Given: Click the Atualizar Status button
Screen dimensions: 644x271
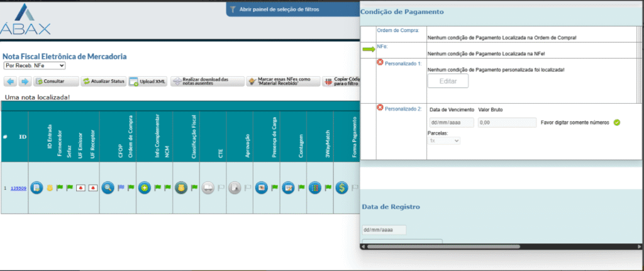Looking at the screenshot, I should coord(104,82).
